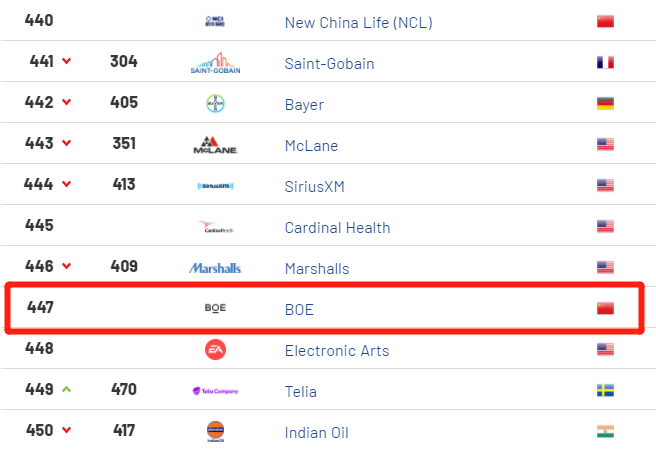Click the red down arrow beside rank 441
Image resolution: width=656 pixels, height=455 pixels.
point(67,61)
